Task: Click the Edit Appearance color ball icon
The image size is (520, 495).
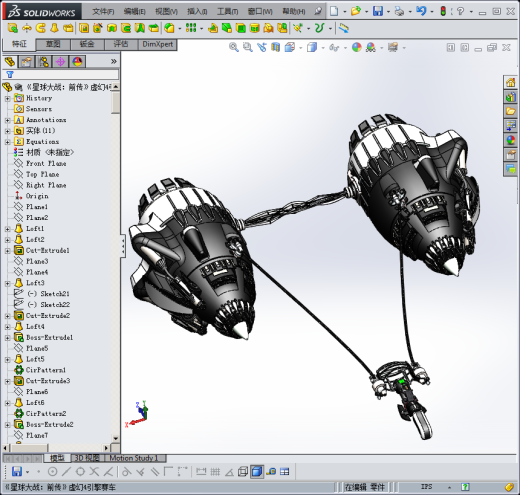Action: [357, 47]
